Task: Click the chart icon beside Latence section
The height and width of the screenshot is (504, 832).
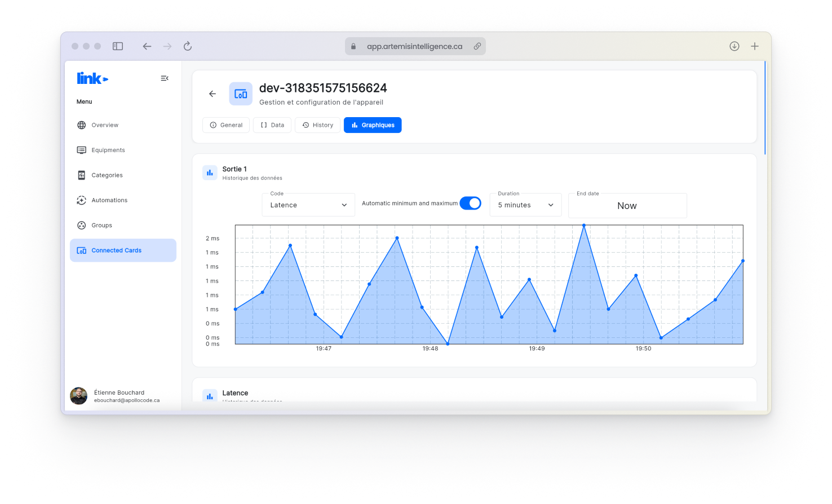Action: click(210, 396)
